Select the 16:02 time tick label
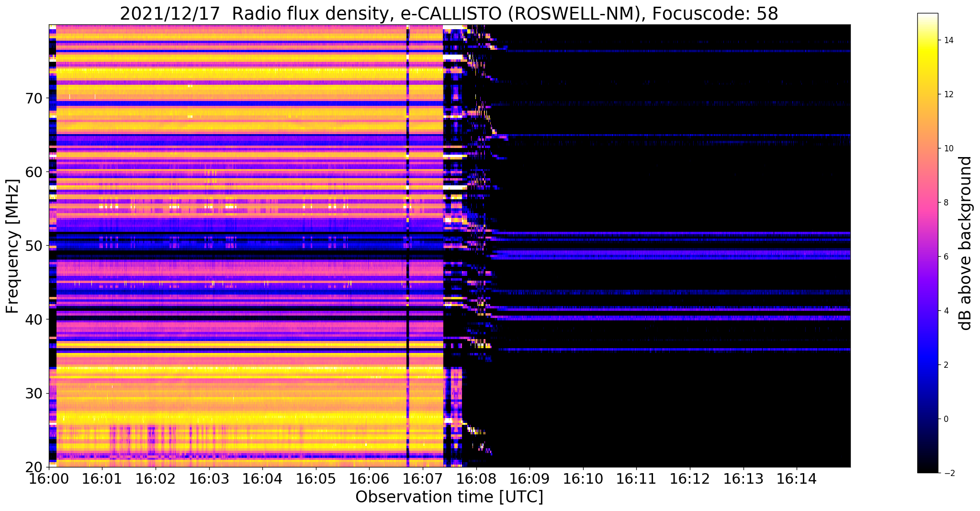The image size is (980, 511). tap(156, 479)
